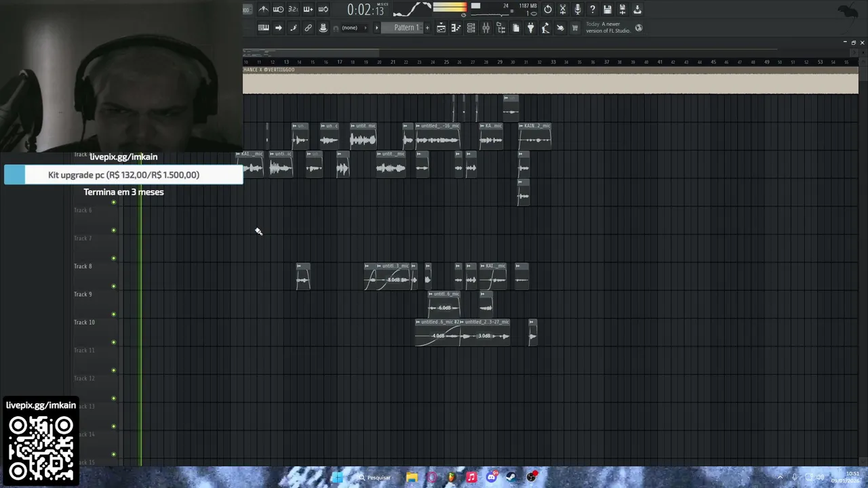Screen dimensions: 868x488
Task: Open the project picker icon
Action: coord(515,28)
